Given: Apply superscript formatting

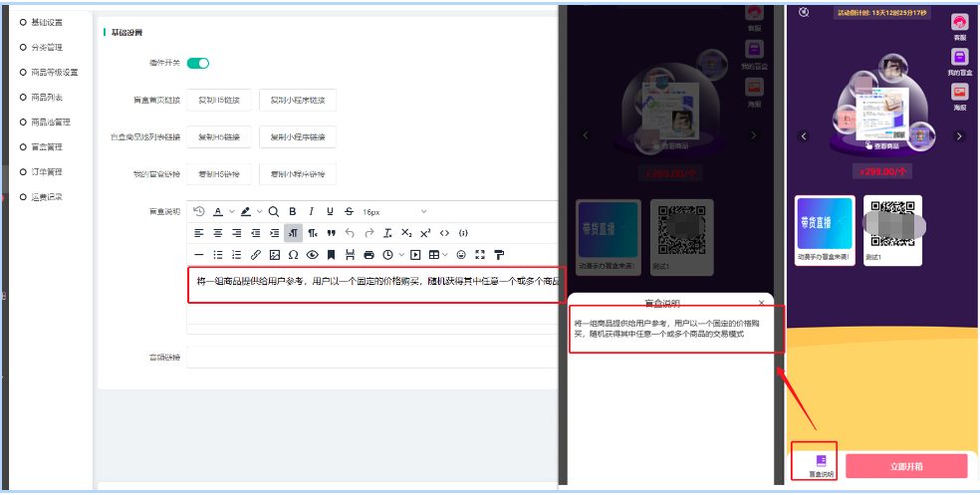Looking at the screenshot, I should [425, 233].
